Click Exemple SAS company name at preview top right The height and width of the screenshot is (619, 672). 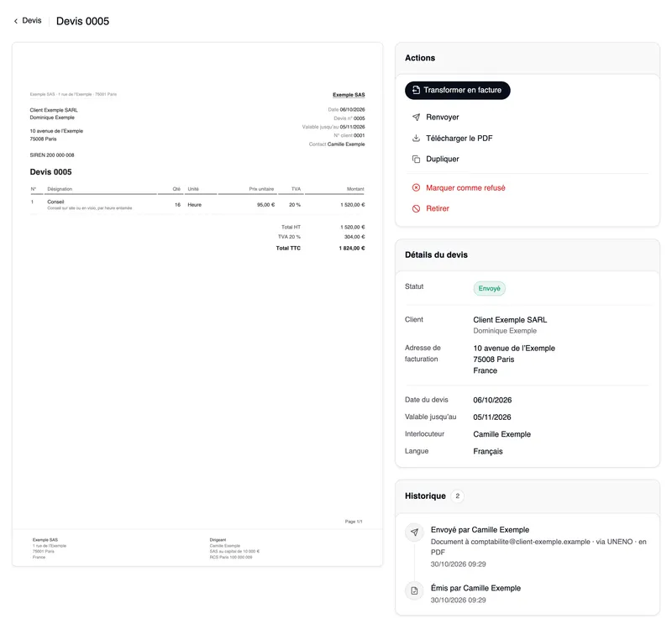point(349,95)
